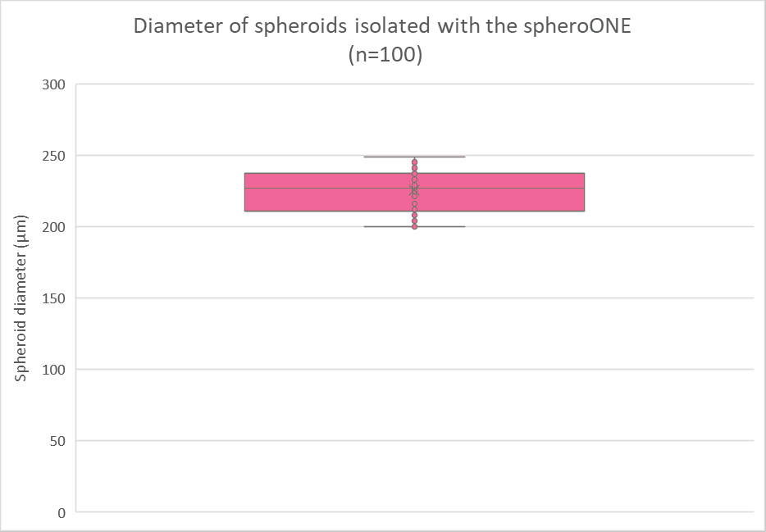Select the 150 y-axis tick label
The width and height of the screenshot is (766, 532).
click(x=54, y=298)
